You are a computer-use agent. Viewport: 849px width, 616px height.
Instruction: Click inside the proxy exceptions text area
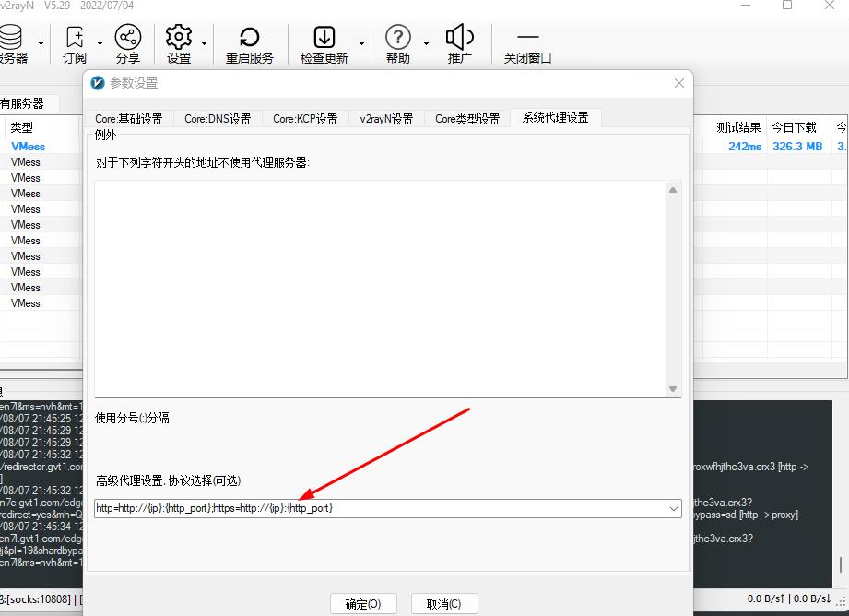pyautogui.click(x=380, y=289)
